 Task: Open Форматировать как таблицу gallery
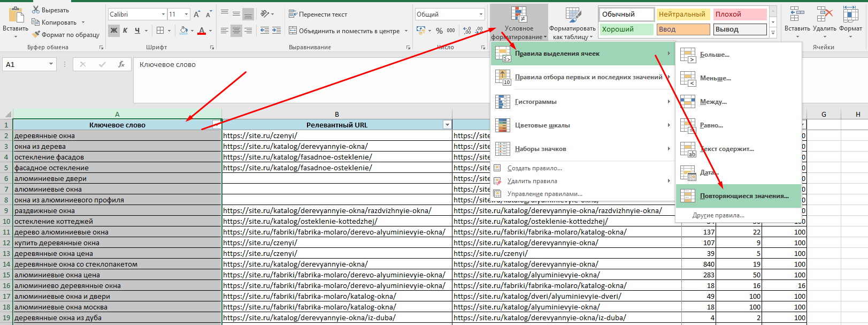tap(572, 22)
